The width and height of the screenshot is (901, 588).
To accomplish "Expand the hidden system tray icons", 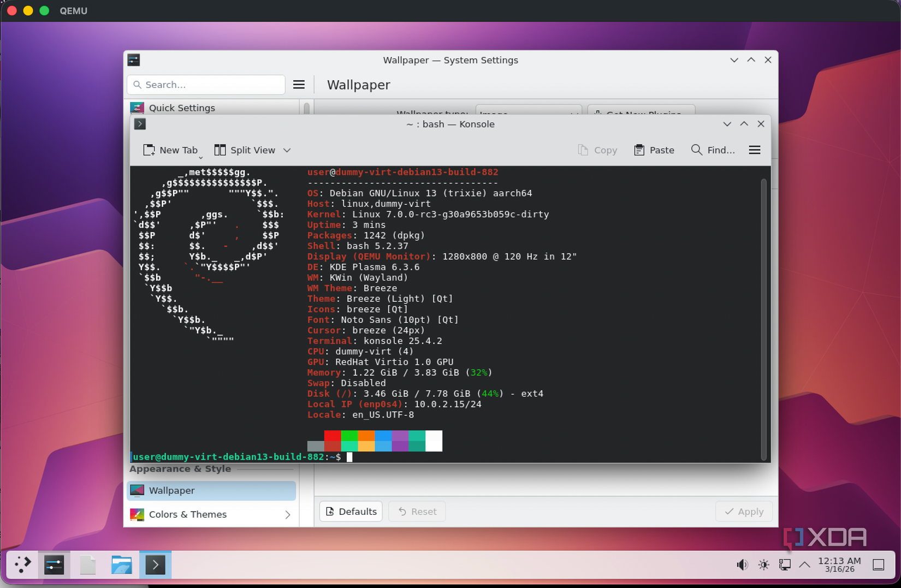I will [x=804, y=565].
